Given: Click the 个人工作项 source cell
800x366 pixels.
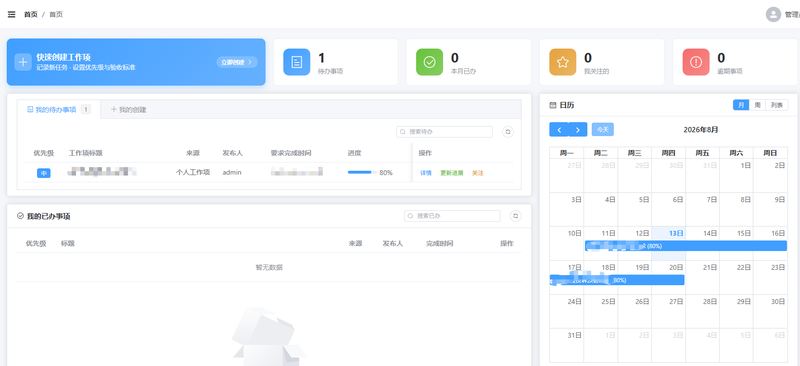Looking at the screenshot, I should click(x=193, y=173).
